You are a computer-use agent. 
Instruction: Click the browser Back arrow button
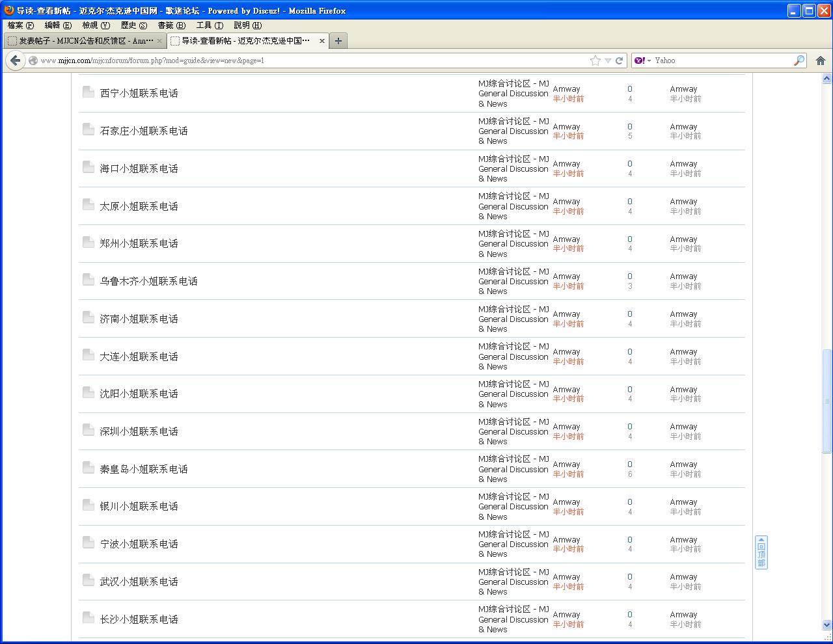16,60
